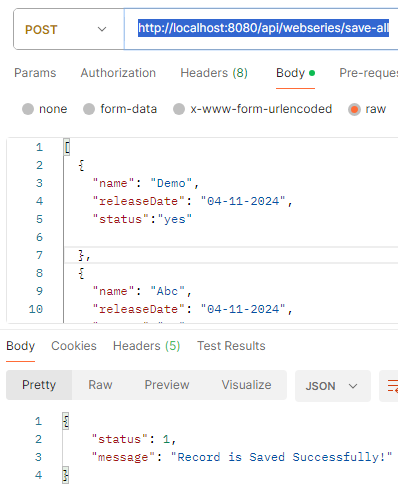
Task: Select the Pretty response view
Action: point(39,385)
